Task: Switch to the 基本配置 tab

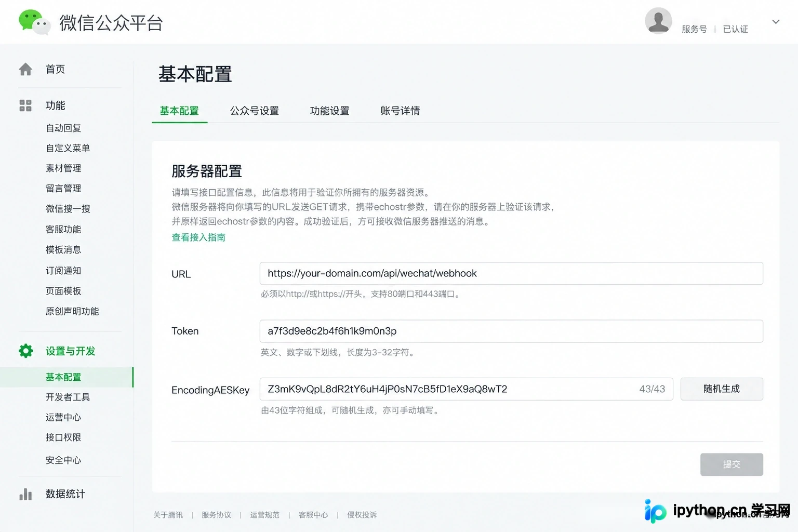Action: (x=179, y=111)
